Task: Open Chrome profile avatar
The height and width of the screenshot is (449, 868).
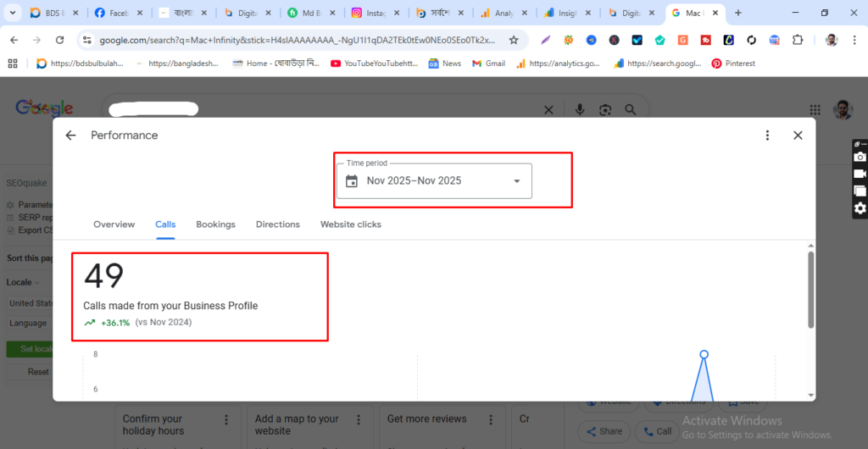Action: [x=832, y=40]
